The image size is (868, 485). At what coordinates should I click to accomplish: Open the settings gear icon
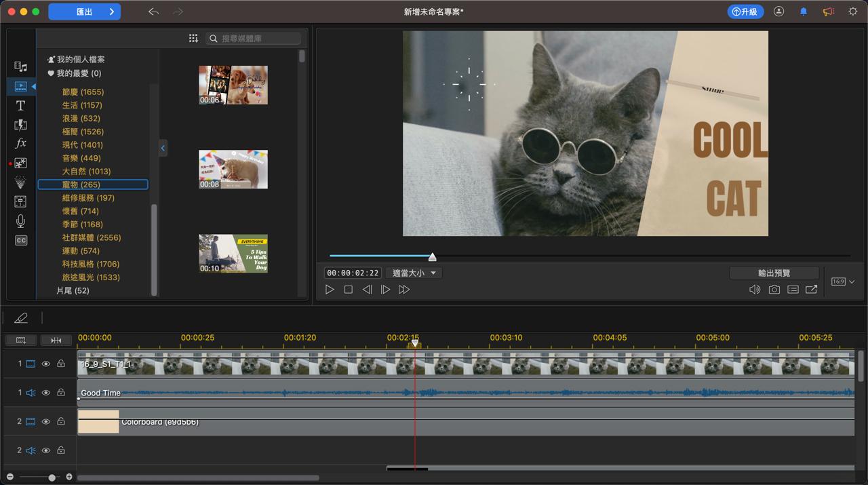(x=853, y=12)
